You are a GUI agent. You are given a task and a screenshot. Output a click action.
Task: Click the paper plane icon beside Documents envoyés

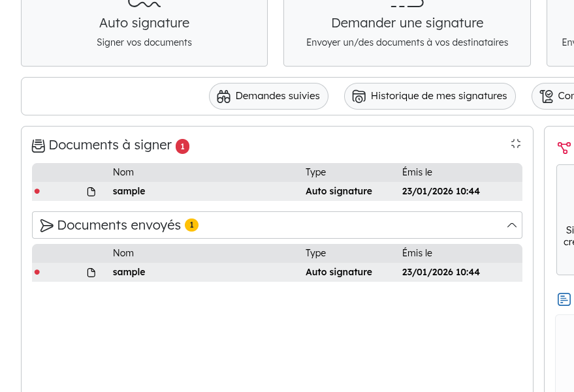(46, 226)
